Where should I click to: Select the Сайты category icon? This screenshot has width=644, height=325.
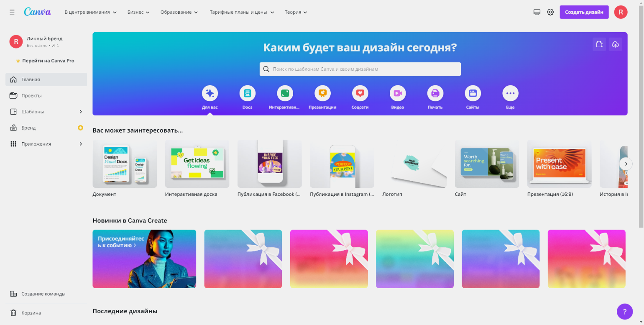pos(473,93)
